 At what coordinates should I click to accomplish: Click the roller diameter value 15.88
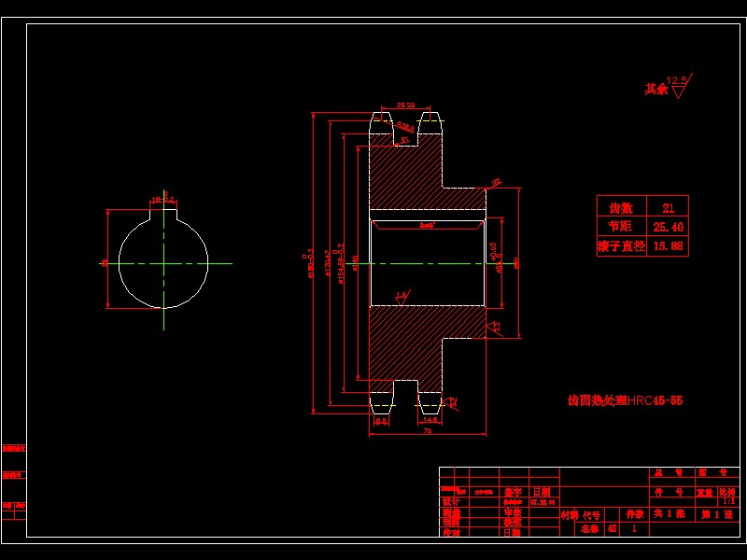click(x=668, y=246)
